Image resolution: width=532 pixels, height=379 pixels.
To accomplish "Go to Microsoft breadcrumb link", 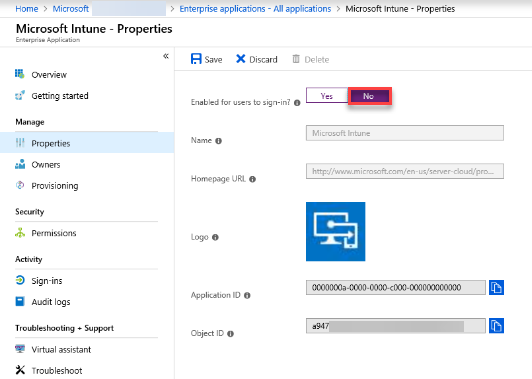I will [x=71, y=9].
